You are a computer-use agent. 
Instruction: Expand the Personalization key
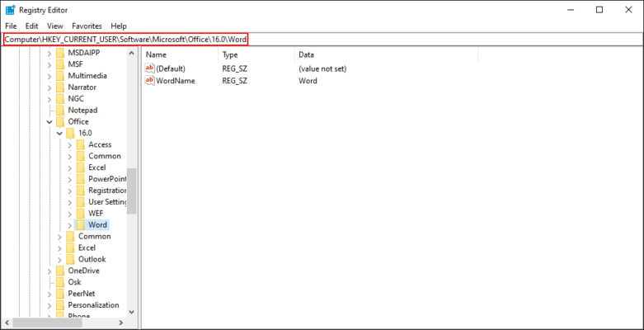49,305
